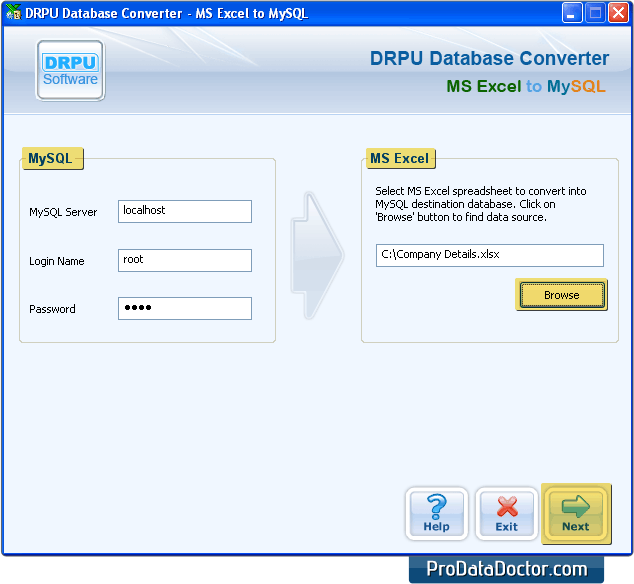
Task: Click the large arrow between the panels
Action: click(x=317, y=256)
